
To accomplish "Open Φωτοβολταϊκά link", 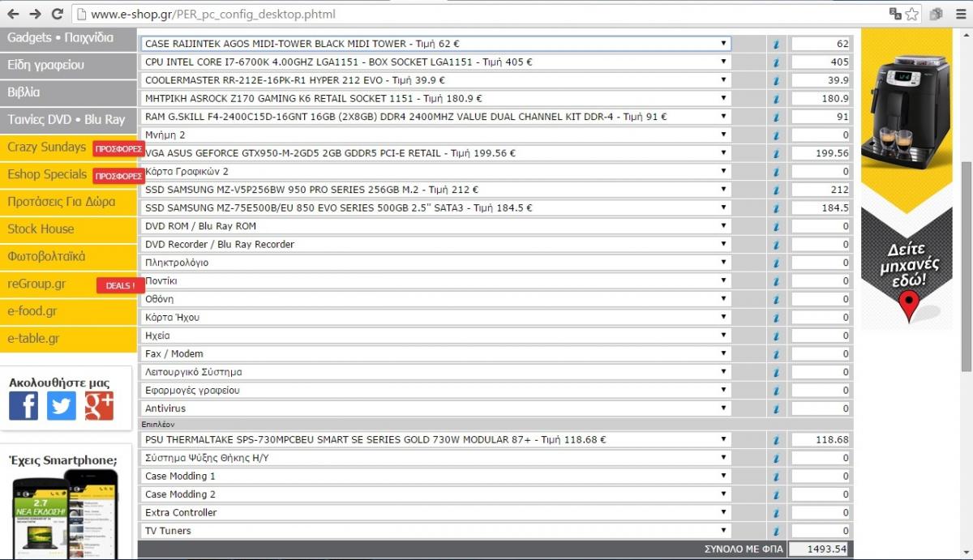I will click(68, 256).
